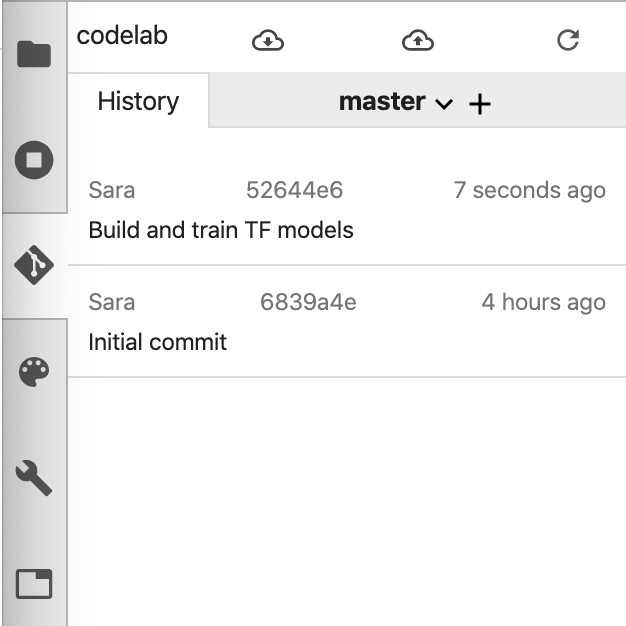626x626 pixels.
Task: Open the tabs panel sidebar icon
Action: tap(34, 583)
